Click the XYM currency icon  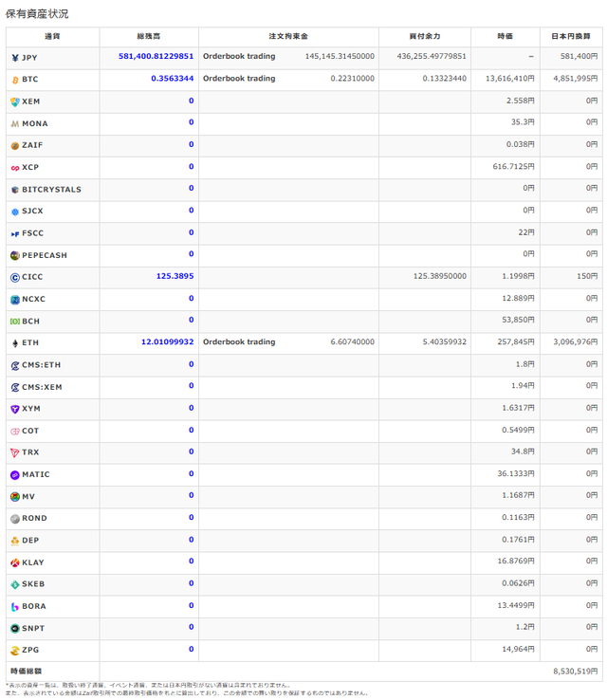click(15, 409)
